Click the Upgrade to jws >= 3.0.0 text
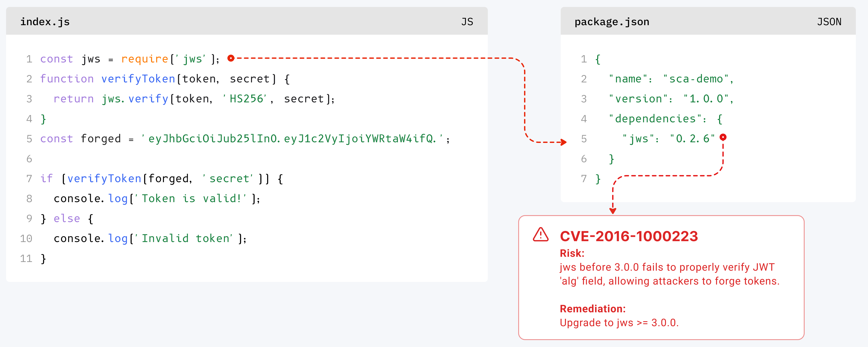 619,323
